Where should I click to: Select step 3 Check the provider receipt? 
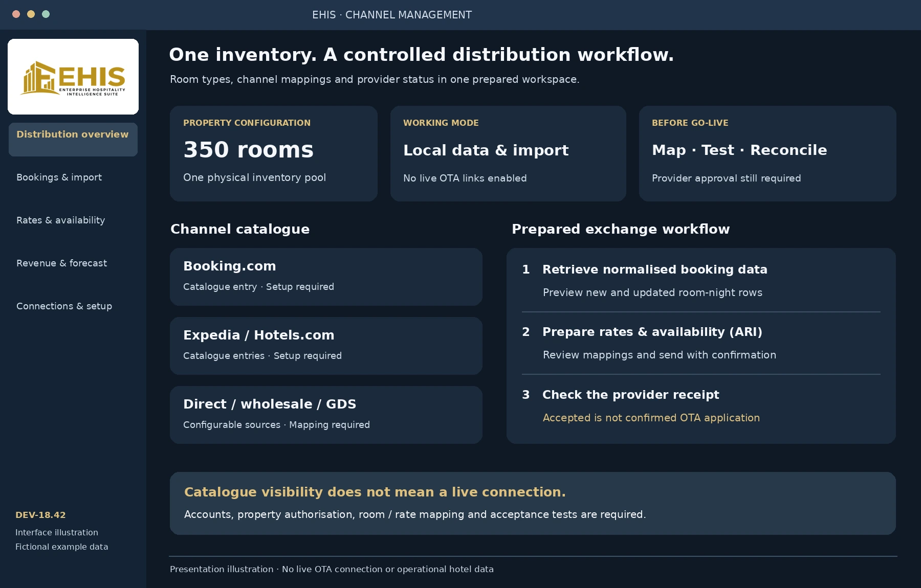coord(701,406)
